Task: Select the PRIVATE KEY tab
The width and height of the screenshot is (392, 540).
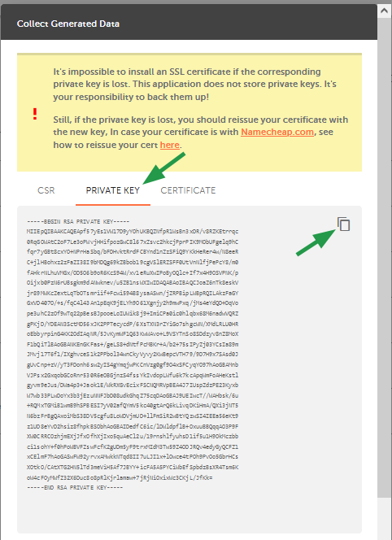Action: 113,190
